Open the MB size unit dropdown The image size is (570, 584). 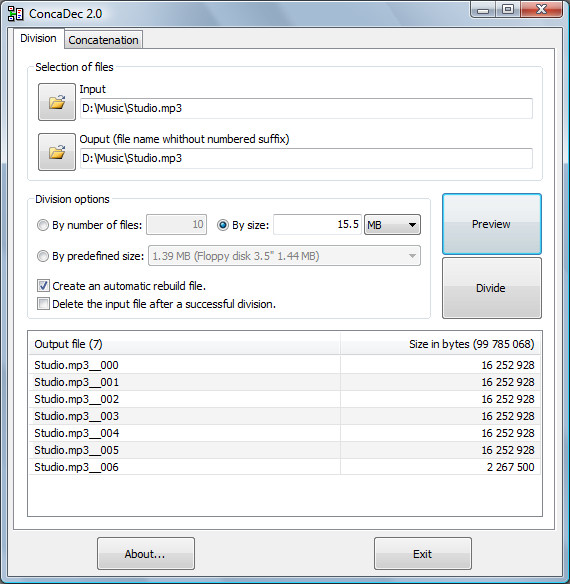pyautogui.click(x=392, y=225)
